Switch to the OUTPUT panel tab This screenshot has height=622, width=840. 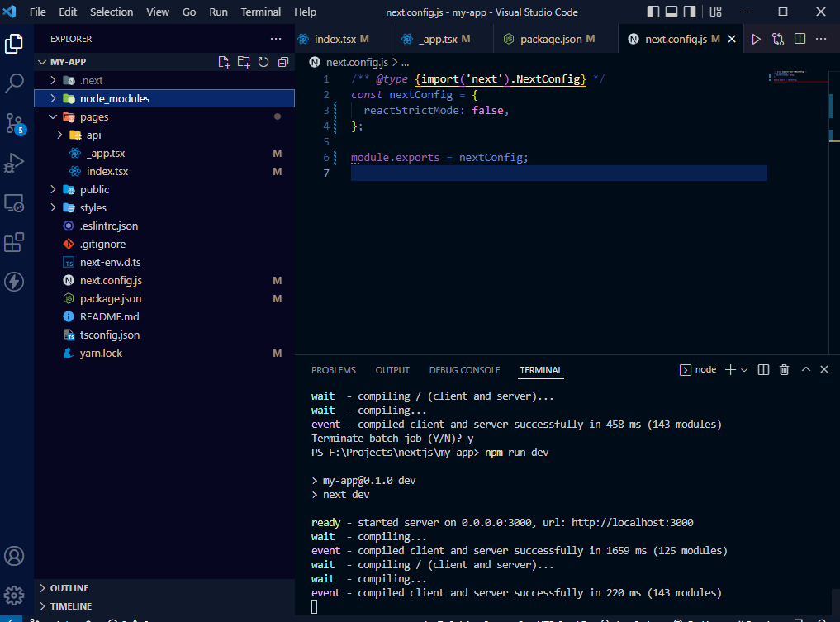pos(392,370)
